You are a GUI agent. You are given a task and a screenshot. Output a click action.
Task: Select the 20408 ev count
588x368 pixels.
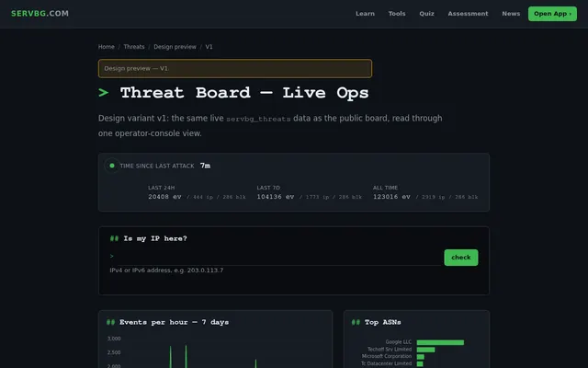164,197
